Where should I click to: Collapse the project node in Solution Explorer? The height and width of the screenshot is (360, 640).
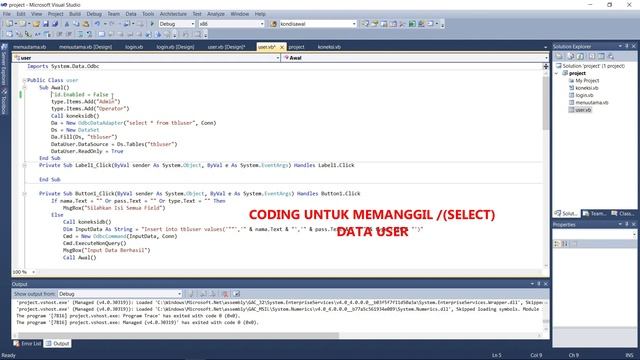tap(557, 73)
